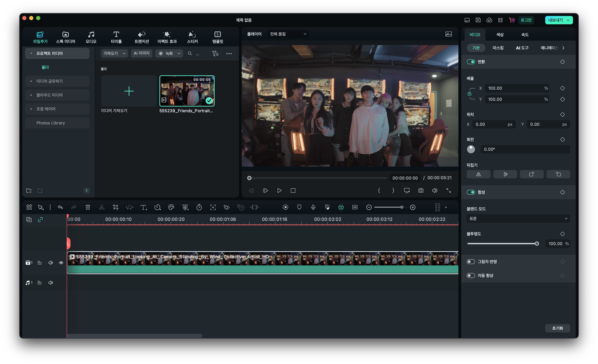
Task: Click the snapshot camera icon under preview
Action: tap(421, 190)
